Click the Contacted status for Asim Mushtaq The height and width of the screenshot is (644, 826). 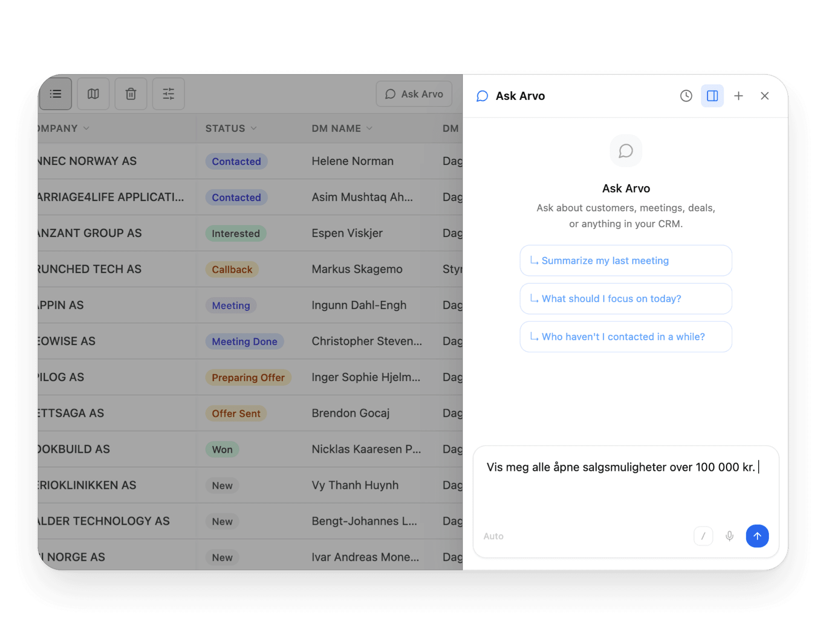[236, 197]
